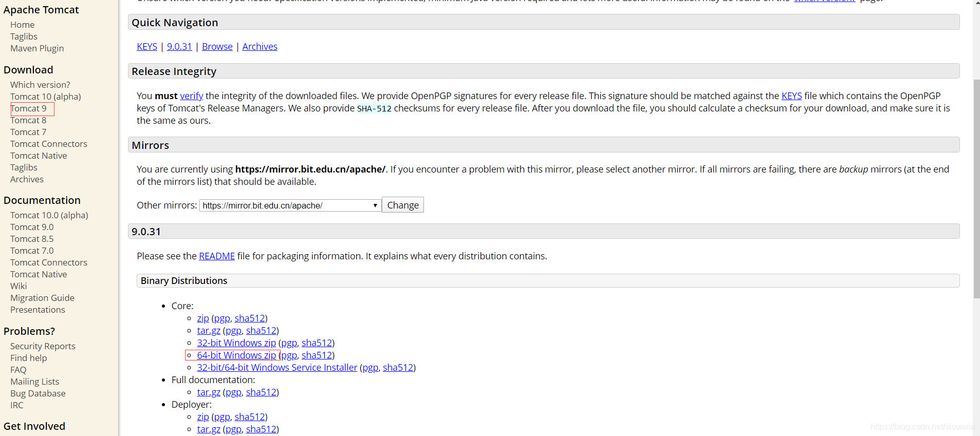The image size is (980, 436).
Task: Download 32-bit Windows zip
Action: point(236,343)
